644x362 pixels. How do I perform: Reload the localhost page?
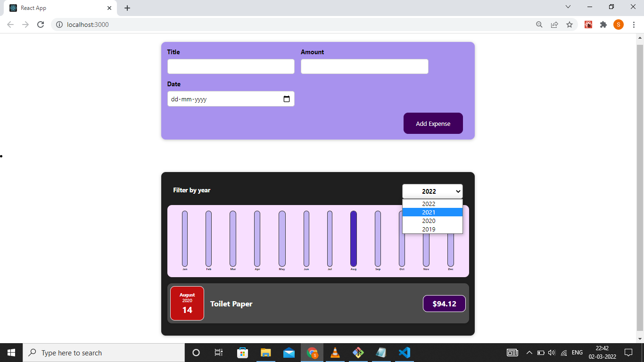tap(41, 25)
